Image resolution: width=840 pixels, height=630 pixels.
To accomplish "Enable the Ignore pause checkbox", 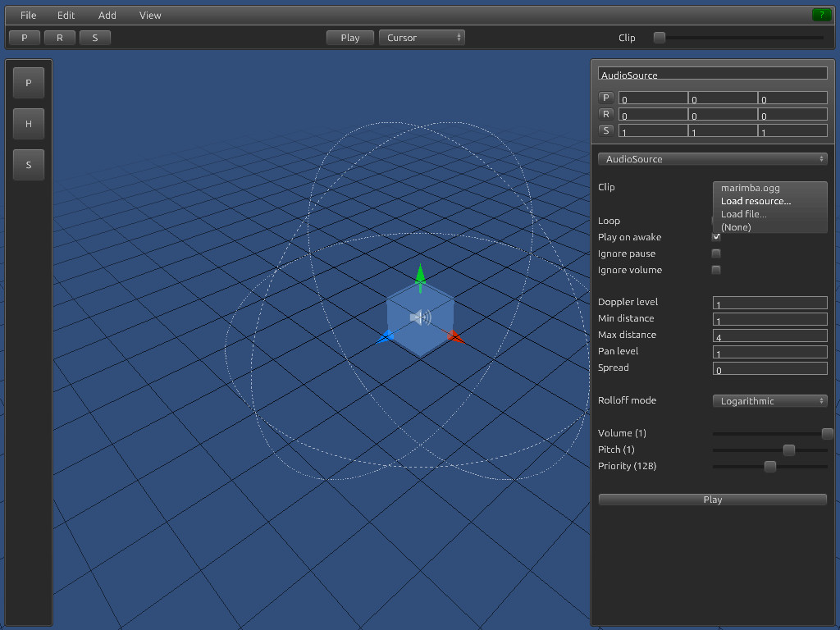I will [x=715, y=253].
